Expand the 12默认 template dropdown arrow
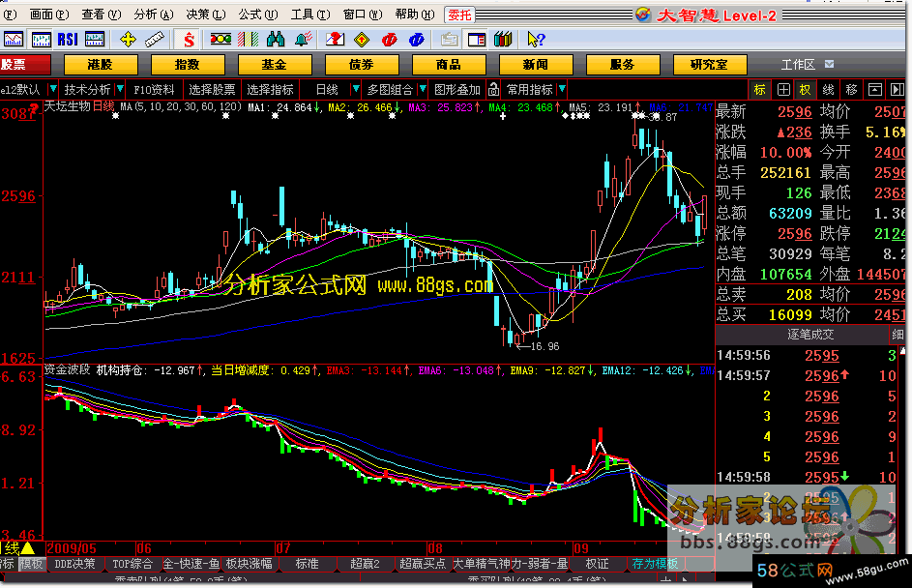 (52, 90)
